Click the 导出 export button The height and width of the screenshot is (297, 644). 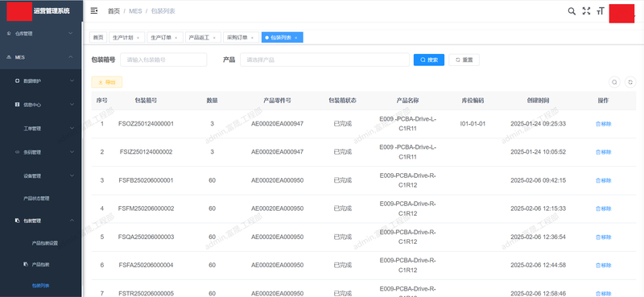(107, 82)
